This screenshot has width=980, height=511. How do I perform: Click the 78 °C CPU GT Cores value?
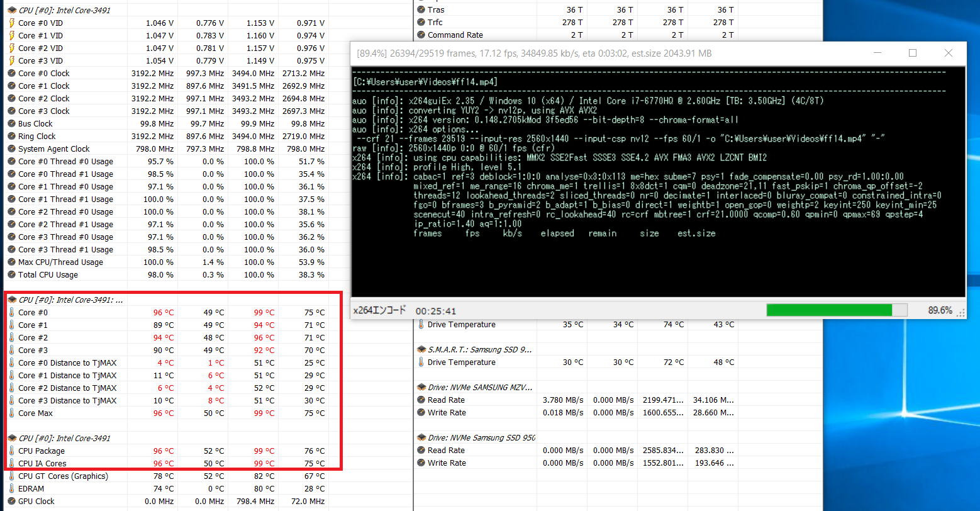coord(164,476)
